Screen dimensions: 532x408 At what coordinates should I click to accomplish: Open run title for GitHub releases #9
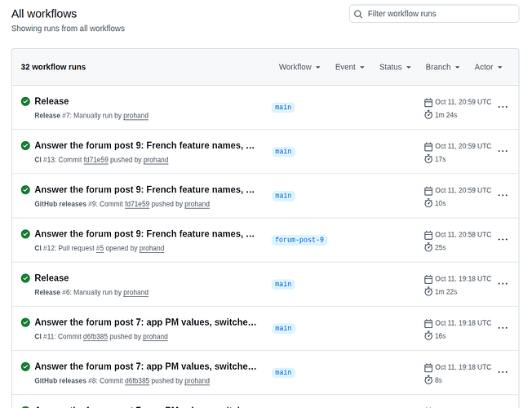tap(144, 189)
